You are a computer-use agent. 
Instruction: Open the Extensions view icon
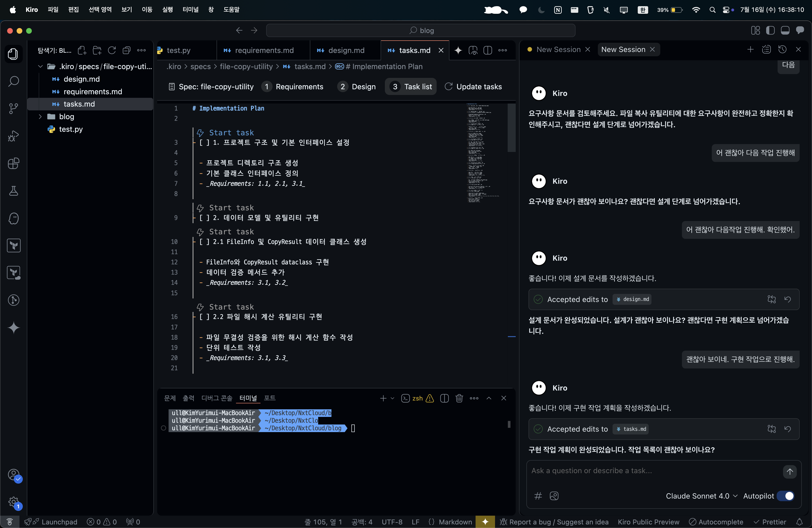[14, 163]
